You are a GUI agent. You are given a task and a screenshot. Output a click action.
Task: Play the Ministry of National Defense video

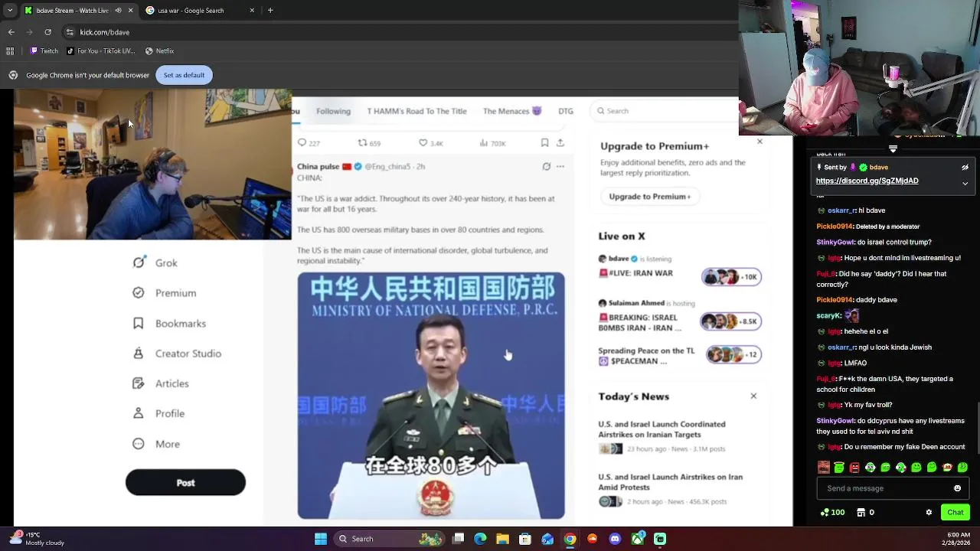point(431,396)
